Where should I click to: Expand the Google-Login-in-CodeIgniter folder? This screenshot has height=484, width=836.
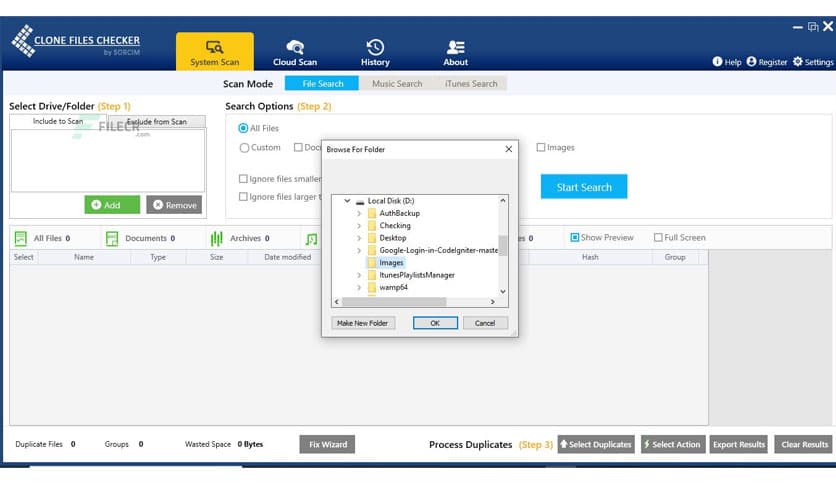click(x=359, y=250)
